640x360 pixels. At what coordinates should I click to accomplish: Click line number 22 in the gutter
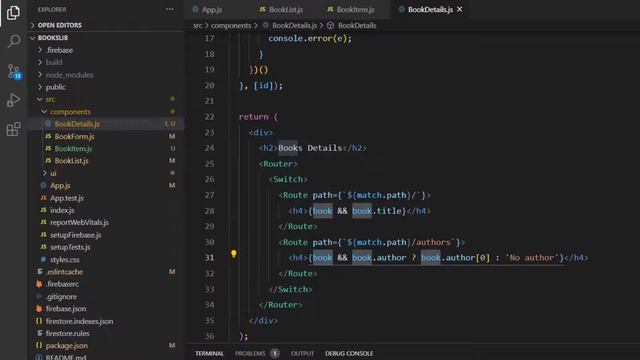click(x=209, y=117)
